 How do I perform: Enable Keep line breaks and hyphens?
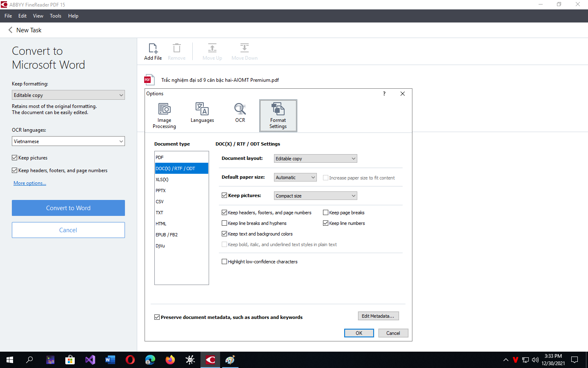tap(224, 223)
